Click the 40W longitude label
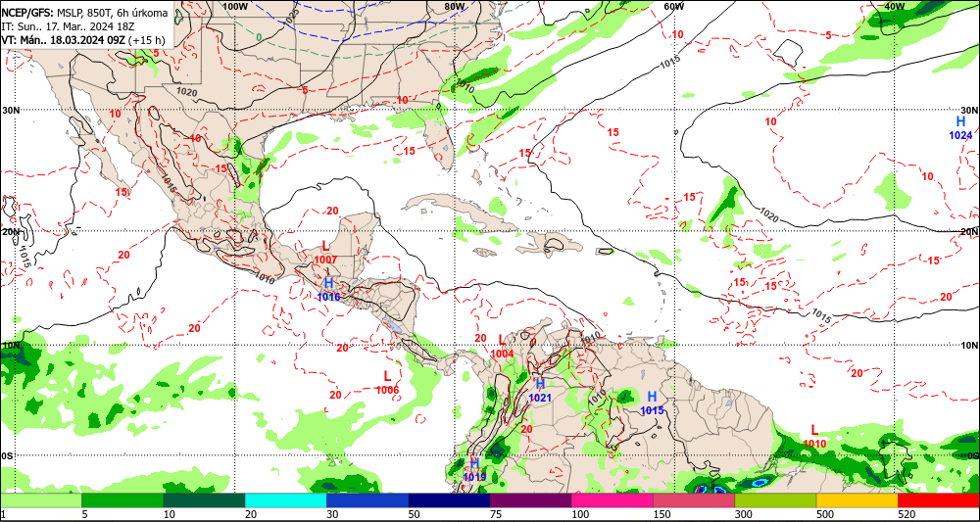This screenshot has height=522, width=980. tap(895, 6)
